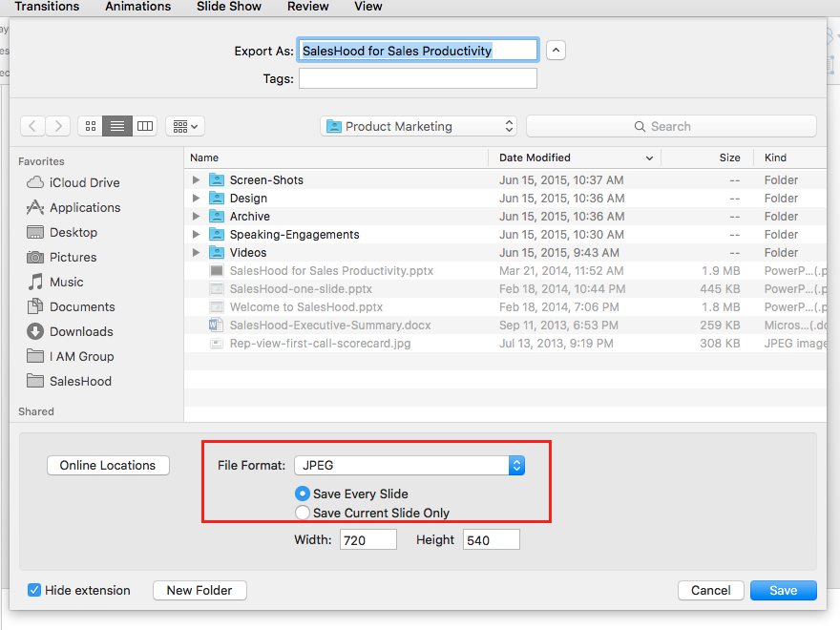840x630 pixels.
Task: Click the Tags input field
Action: click(x=418, y=78)
